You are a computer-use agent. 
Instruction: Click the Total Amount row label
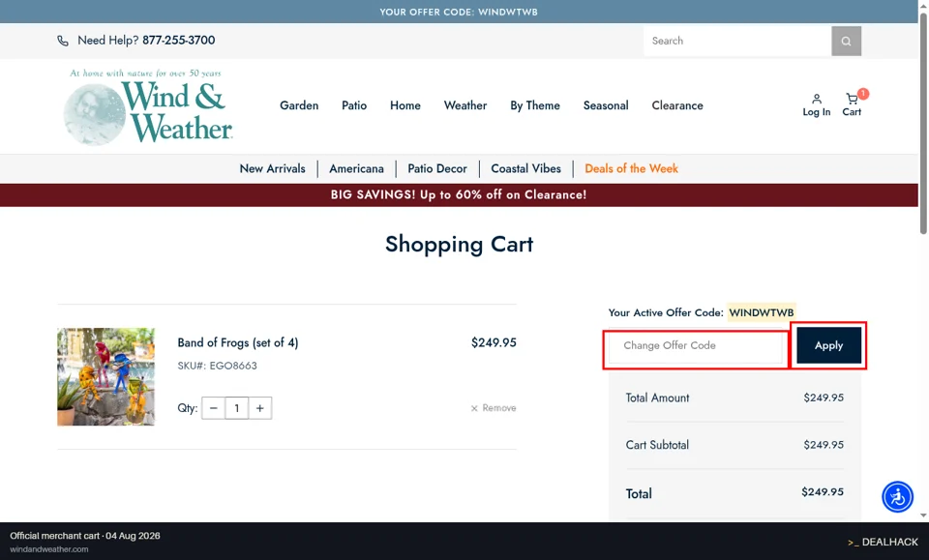point(657,398)
